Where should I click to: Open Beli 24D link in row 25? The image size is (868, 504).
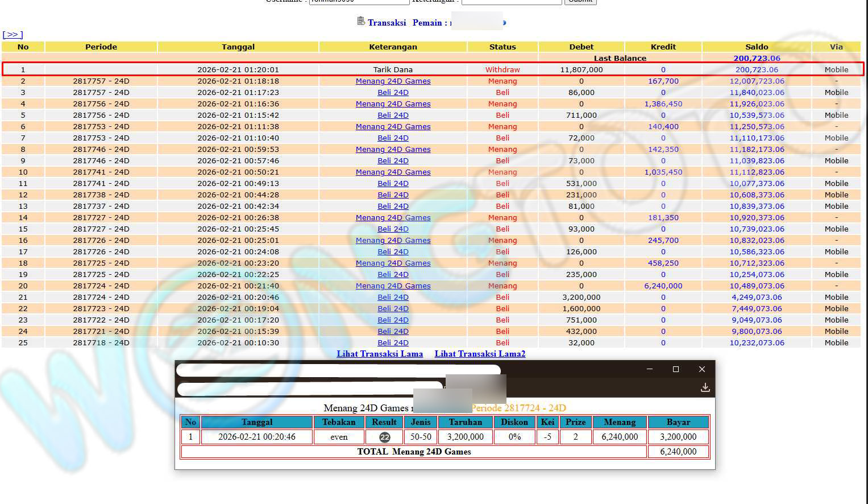[393, 342]
